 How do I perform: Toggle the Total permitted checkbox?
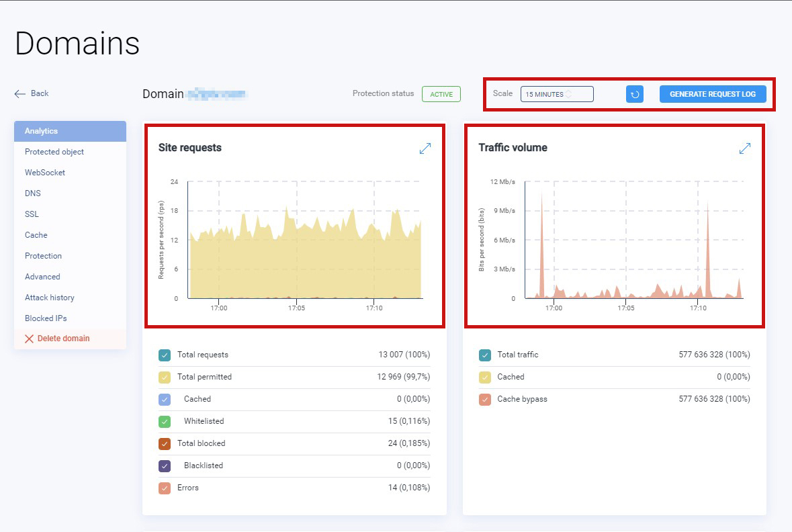165,378
